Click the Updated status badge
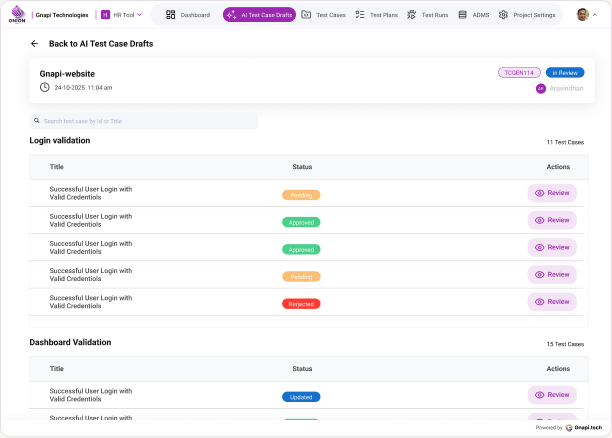 click(301, 397)
